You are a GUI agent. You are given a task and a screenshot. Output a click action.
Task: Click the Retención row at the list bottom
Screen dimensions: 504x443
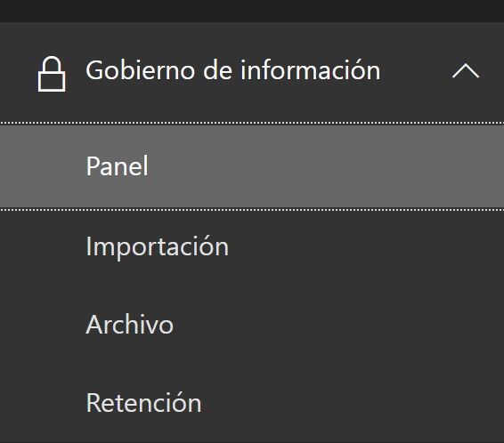click(x=252, y=403)
